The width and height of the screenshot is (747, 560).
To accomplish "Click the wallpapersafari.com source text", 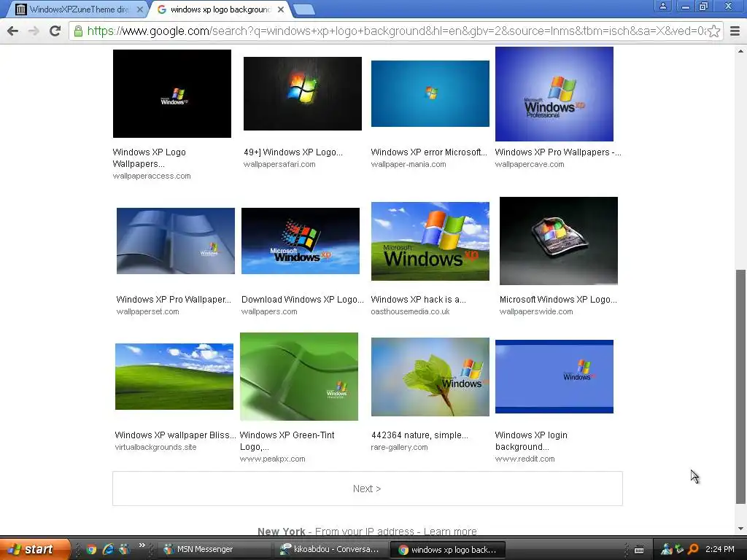I will [x=279, y=164].
